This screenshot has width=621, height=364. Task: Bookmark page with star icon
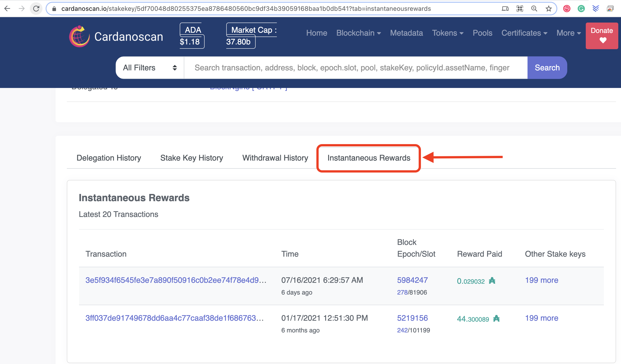click(548, 9)
